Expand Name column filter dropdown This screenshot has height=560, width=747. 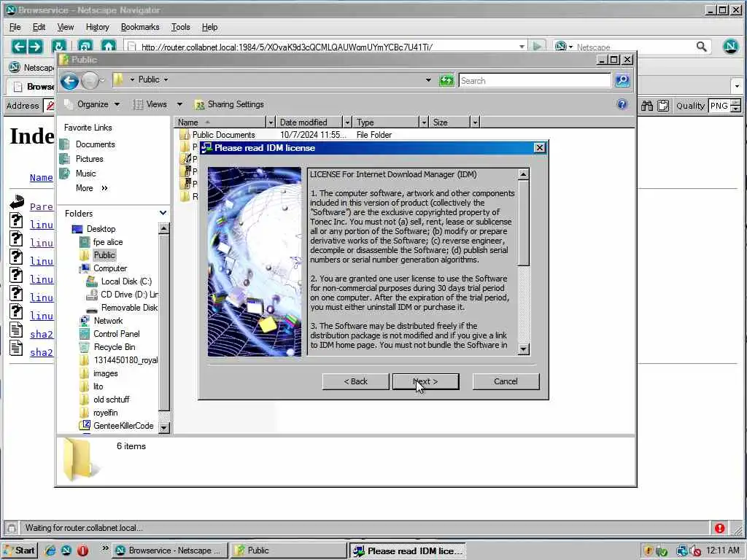(x=271, y=122)
